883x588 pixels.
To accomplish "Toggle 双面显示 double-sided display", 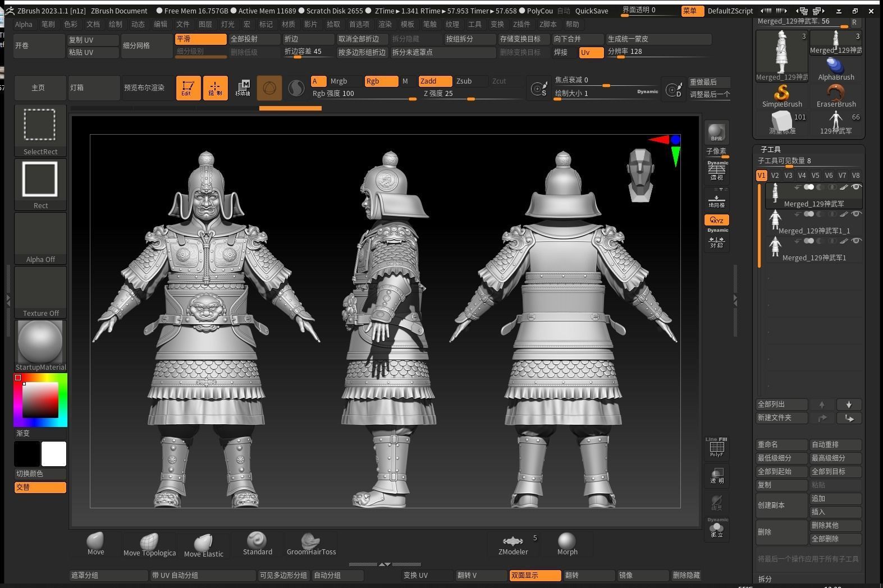I will point(535,575).
